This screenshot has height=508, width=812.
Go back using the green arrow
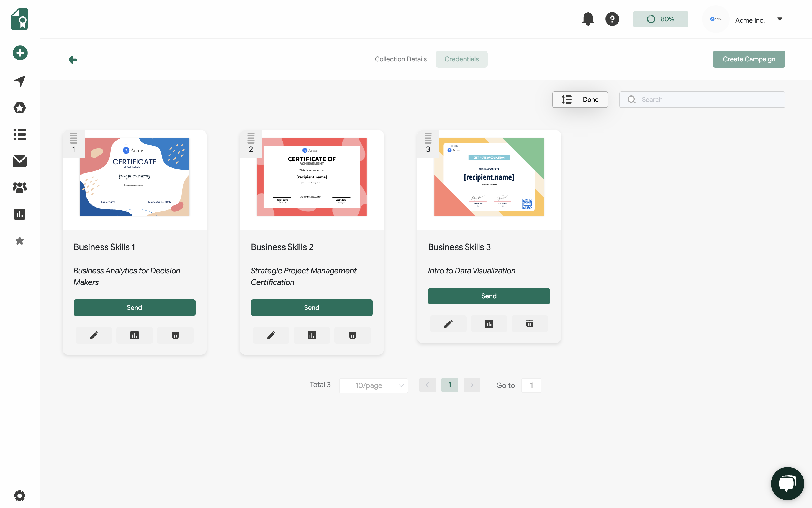coord(73,60)
